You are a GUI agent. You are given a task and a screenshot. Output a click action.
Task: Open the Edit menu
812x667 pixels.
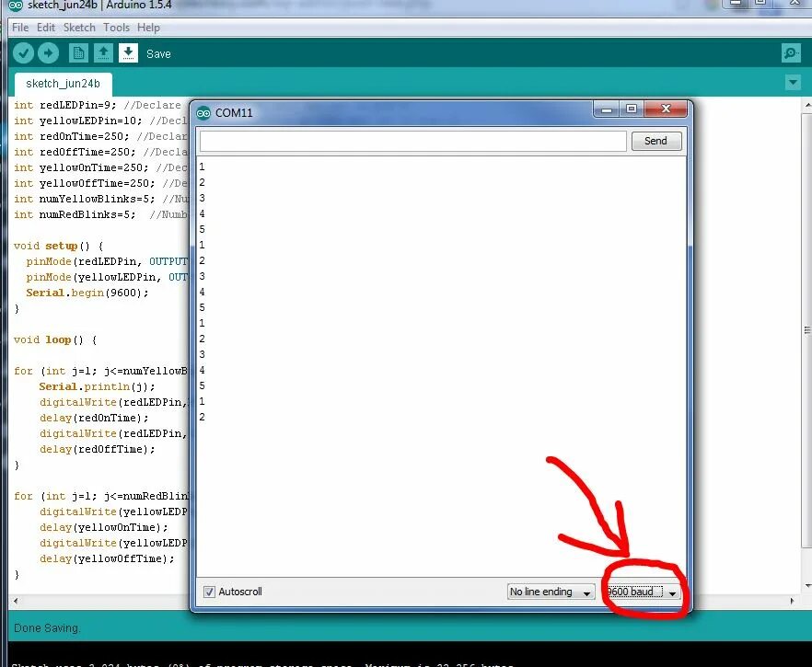46,28
